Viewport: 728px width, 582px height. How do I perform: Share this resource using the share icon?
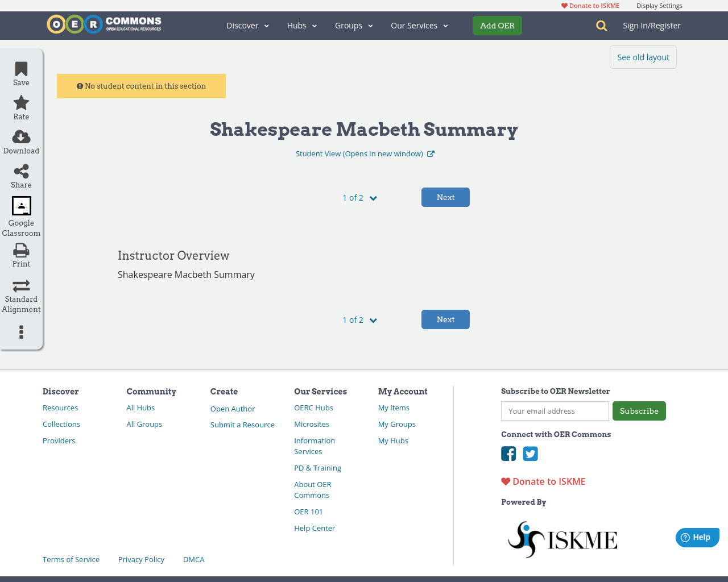click(20, 171)
